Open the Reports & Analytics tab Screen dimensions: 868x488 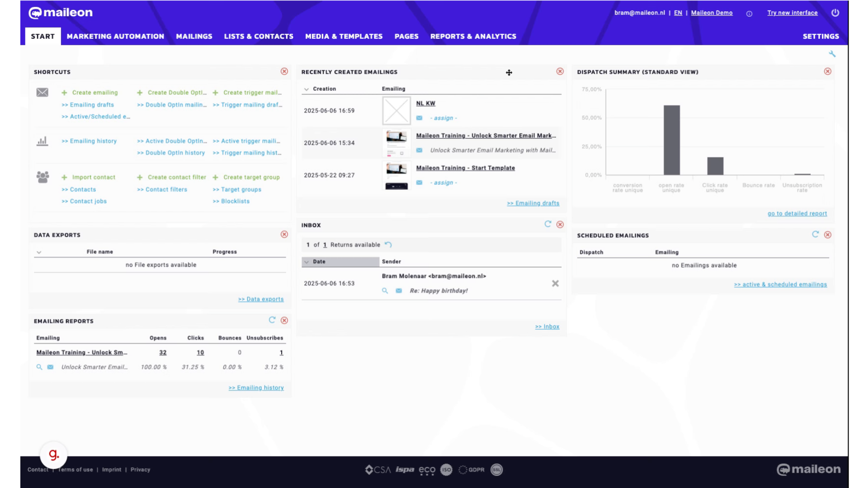point(473,36)
